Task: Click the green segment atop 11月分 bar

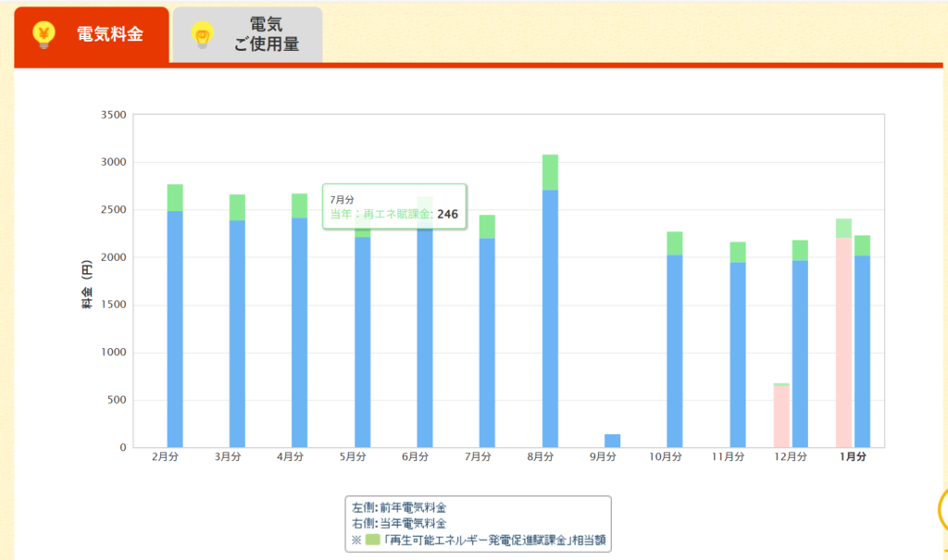Action: coord(737,252)
